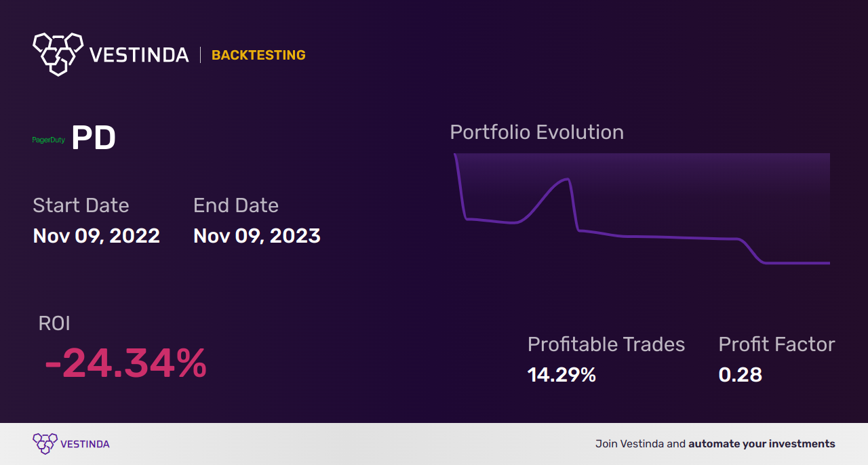868x465 pixels.
Task: Click the Vestinda hexagon logo in header
Action: pyautogui.click(x=58, y=54)
